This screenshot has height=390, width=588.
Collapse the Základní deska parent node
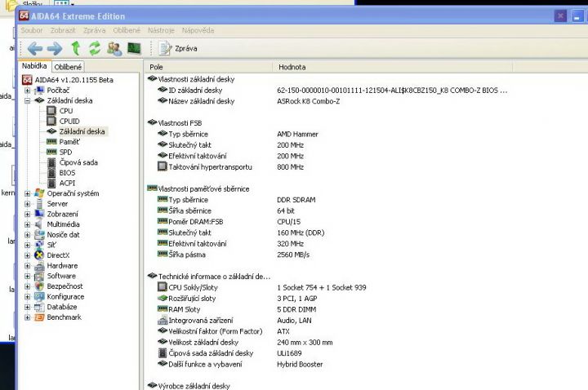(x=28, y=100)
